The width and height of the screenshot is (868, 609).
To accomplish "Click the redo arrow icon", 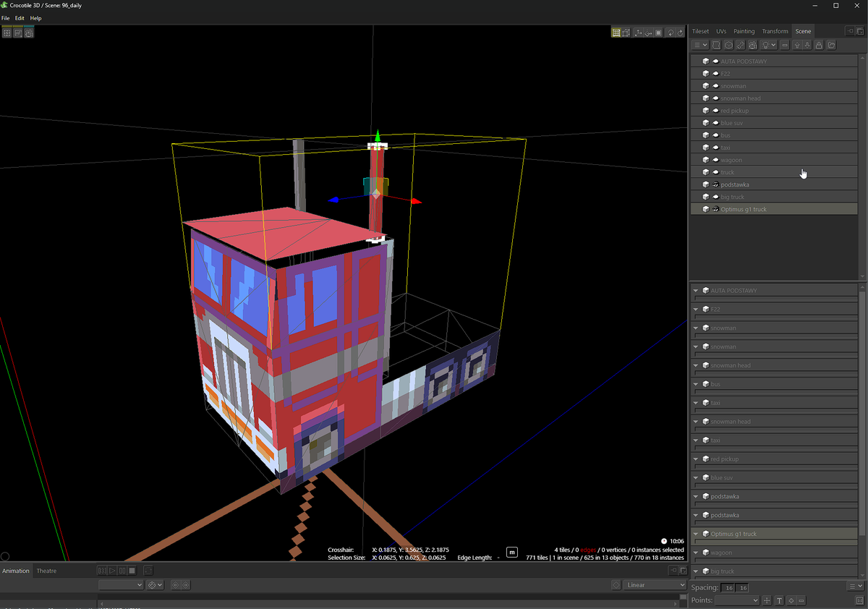I will pyautogui.click(x=680, y=33).
